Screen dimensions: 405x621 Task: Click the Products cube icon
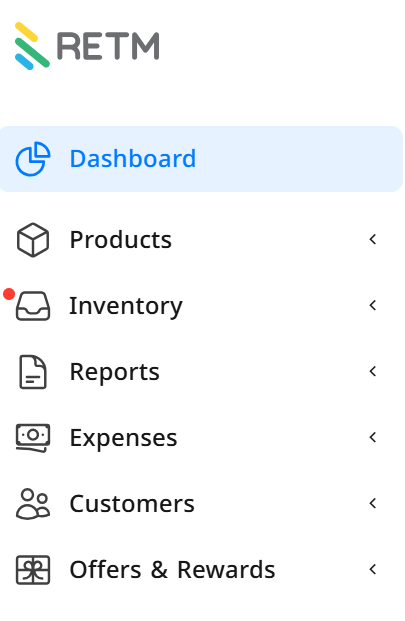tap(33, 240)
